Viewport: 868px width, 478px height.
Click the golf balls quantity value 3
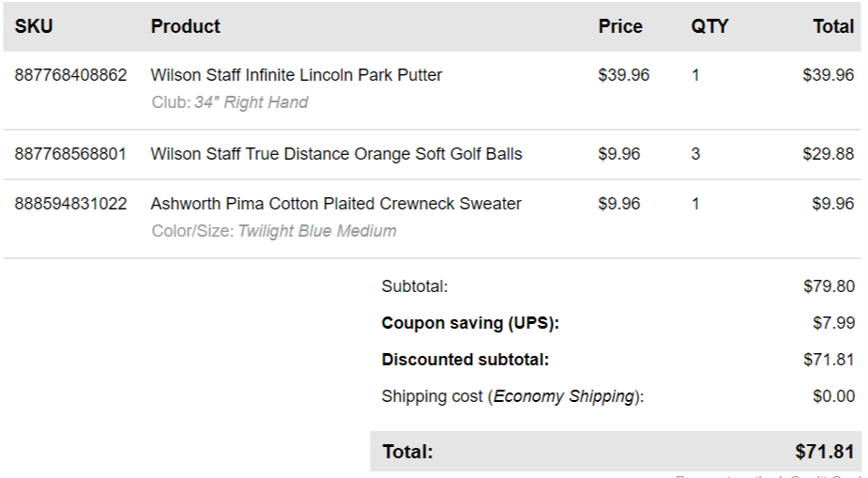click(x=695, y=154)
